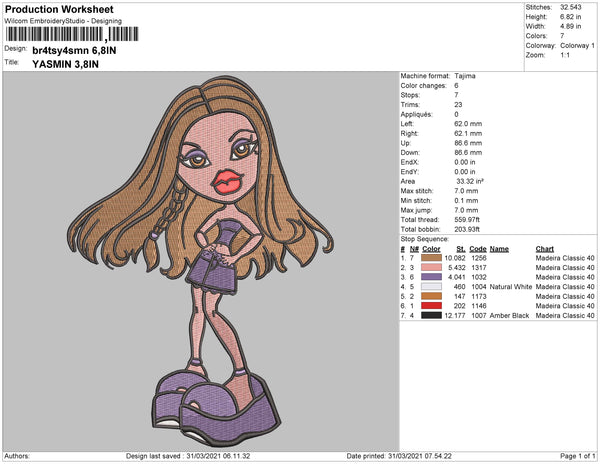Select the Amber Black color swatch
This screenshot has height=464, width=600.
coord(431,316)
